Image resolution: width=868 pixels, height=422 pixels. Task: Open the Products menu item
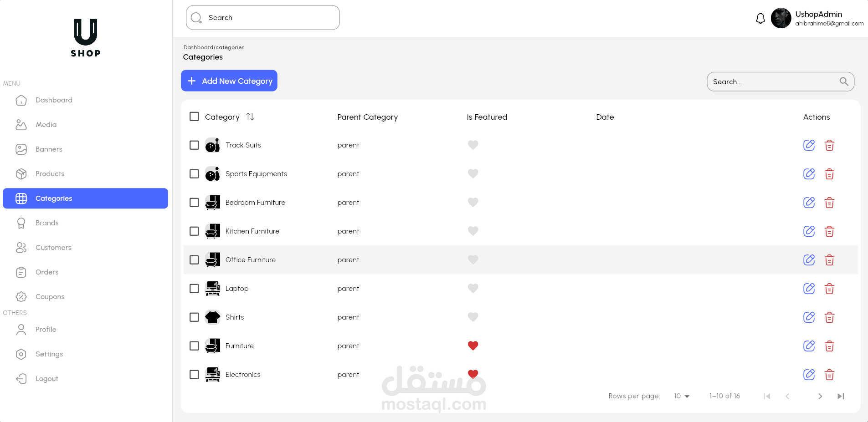[x=50, y=174]
